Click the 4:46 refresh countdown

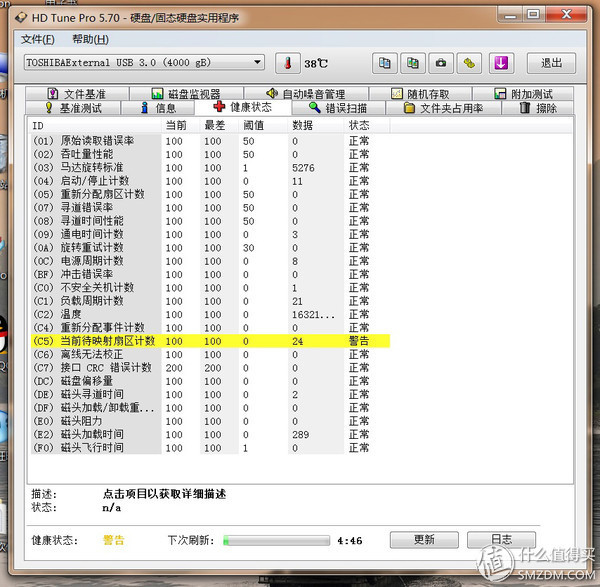pyautogui.click(x=350, y=541)
